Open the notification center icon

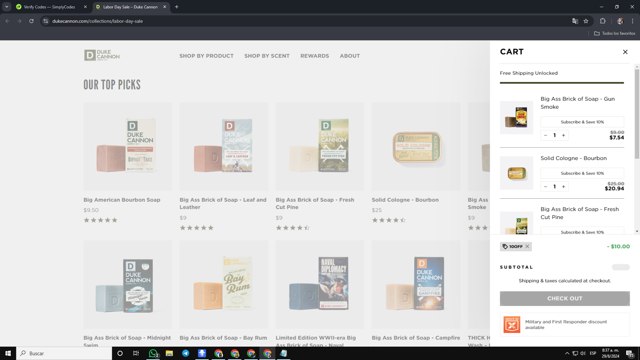coord(630,353)
